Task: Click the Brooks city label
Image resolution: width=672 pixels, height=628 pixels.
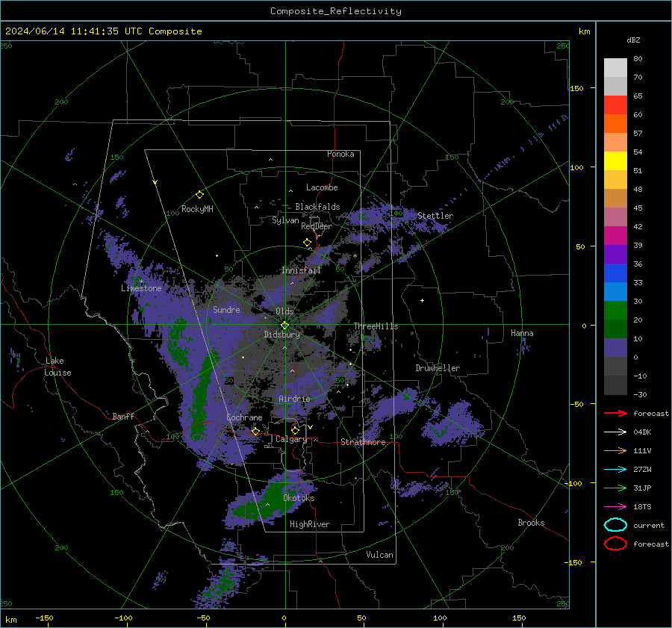Action: coord(531,523)
